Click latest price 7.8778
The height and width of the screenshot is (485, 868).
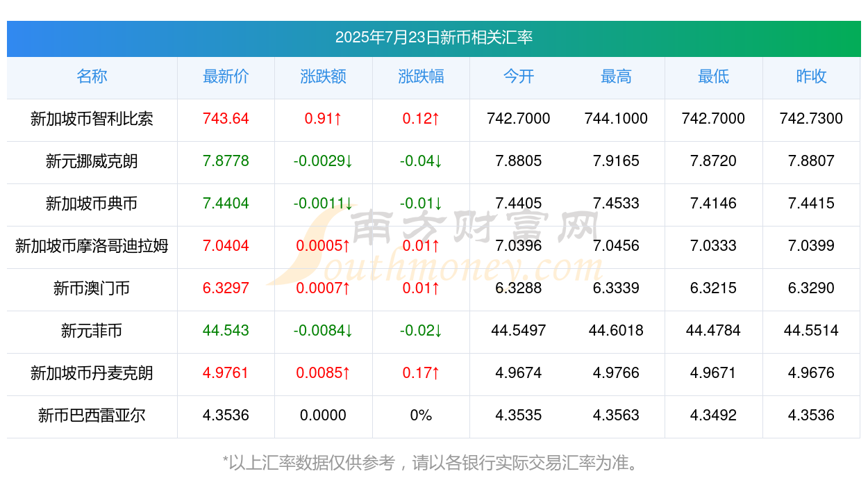226,161
